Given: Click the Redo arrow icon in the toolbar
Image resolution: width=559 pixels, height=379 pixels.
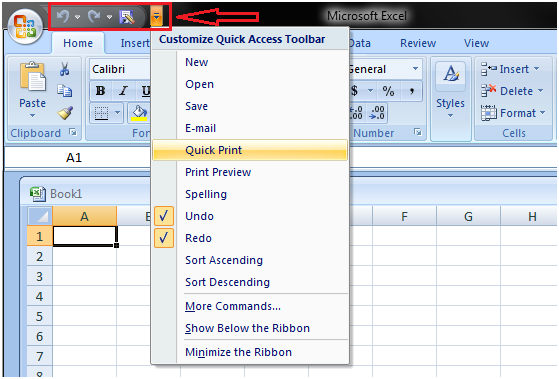Looking at the screenshot, I should coord(94,16).
